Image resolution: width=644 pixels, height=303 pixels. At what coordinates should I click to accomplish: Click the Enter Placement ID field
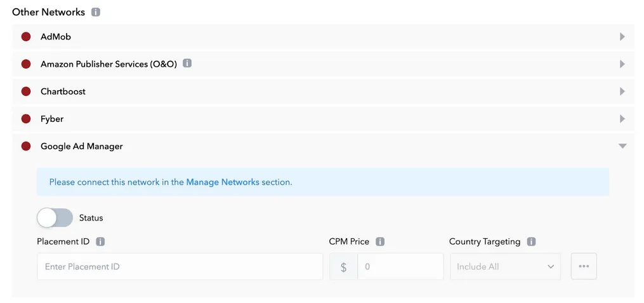180,267
